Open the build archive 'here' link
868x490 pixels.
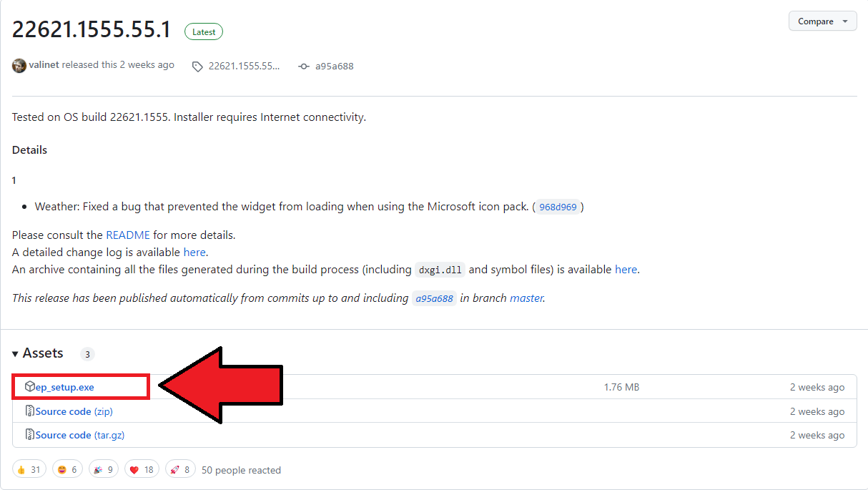pyautogui.click(x=626, y=269)
